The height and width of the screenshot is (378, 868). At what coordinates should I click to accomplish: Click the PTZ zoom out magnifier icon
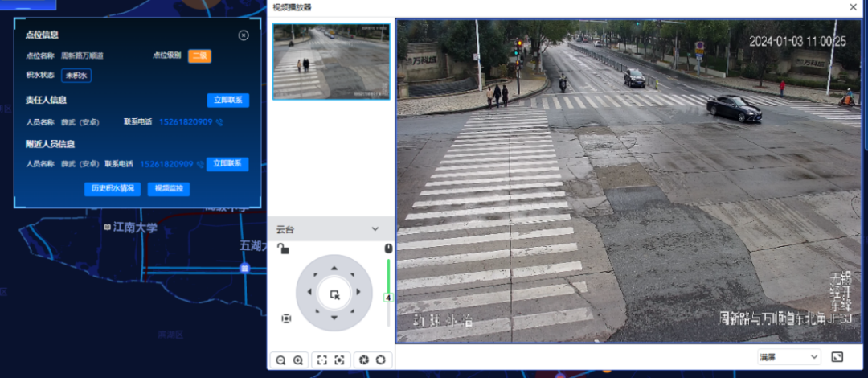(281, 360)
